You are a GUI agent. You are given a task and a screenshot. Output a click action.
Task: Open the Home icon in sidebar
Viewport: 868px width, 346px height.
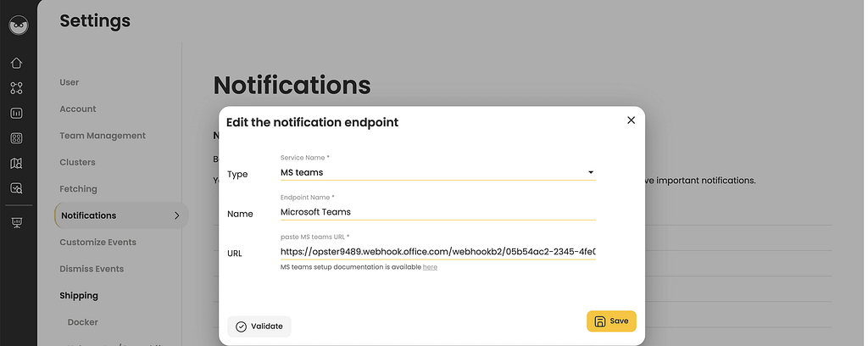click(x=17, y=63)
